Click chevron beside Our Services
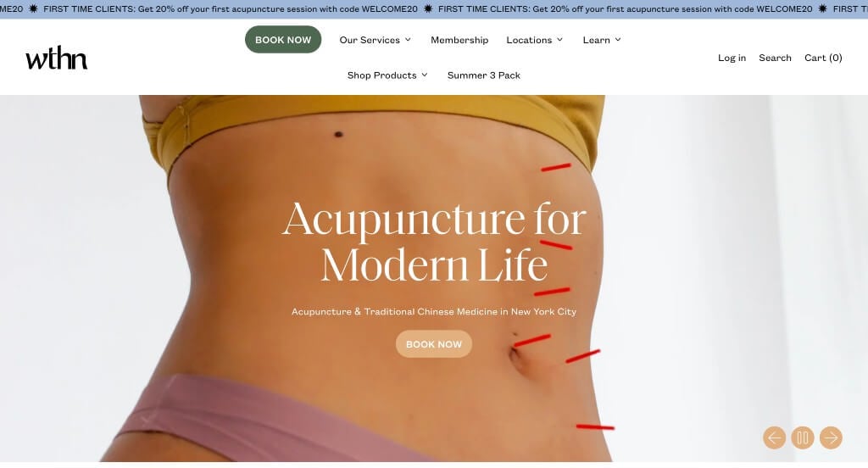 [x=408, y=40]
